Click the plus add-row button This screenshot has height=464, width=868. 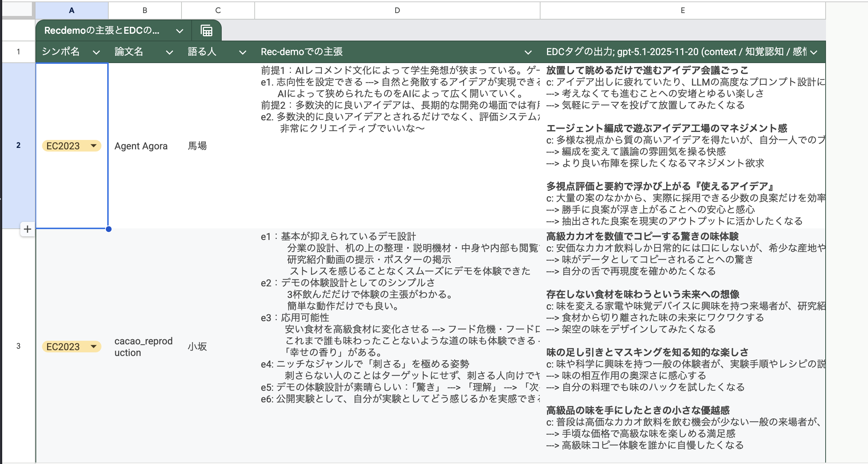point(28,229)
